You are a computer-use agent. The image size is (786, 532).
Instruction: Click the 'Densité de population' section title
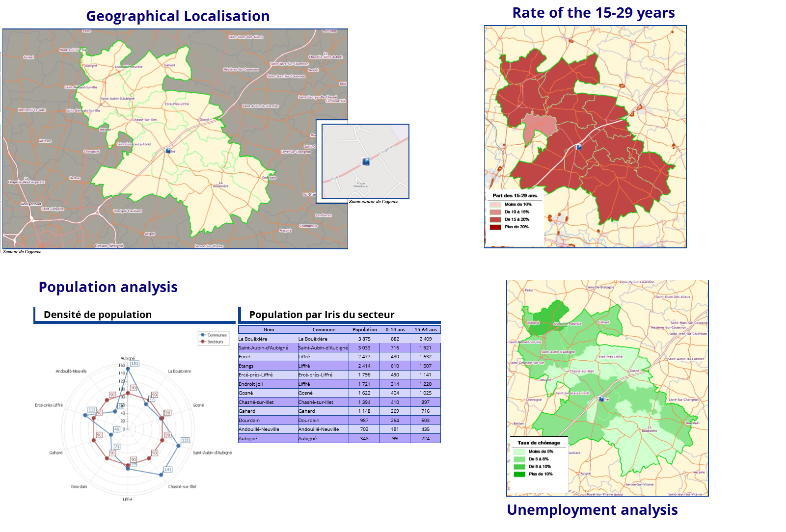pos(98,315)
